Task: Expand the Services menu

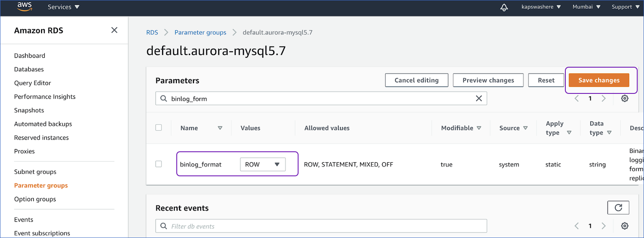Action: coord(63,7)
